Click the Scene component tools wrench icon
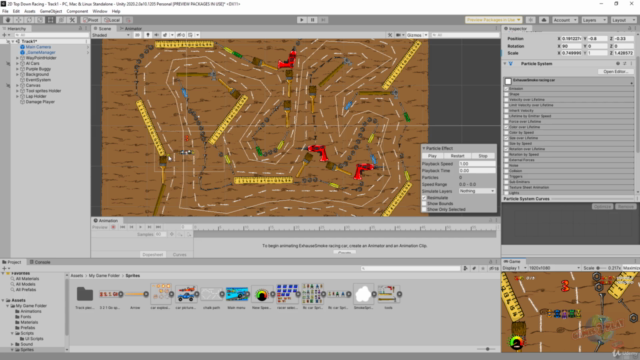The height and width of the screenshot is (360, 640). (x=390, y=35)
